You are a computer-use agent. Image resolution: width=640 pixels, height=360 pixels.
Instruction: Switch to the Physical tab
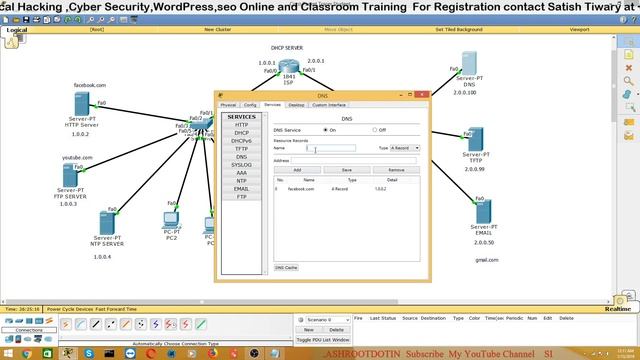[x=228, y=105]
